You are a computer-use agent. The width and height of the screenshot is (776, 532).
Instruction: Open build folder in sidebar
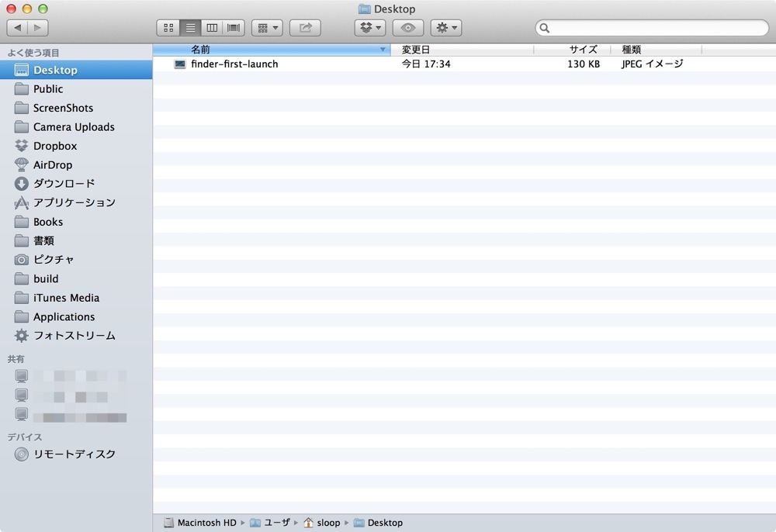(x=76, y=279)
